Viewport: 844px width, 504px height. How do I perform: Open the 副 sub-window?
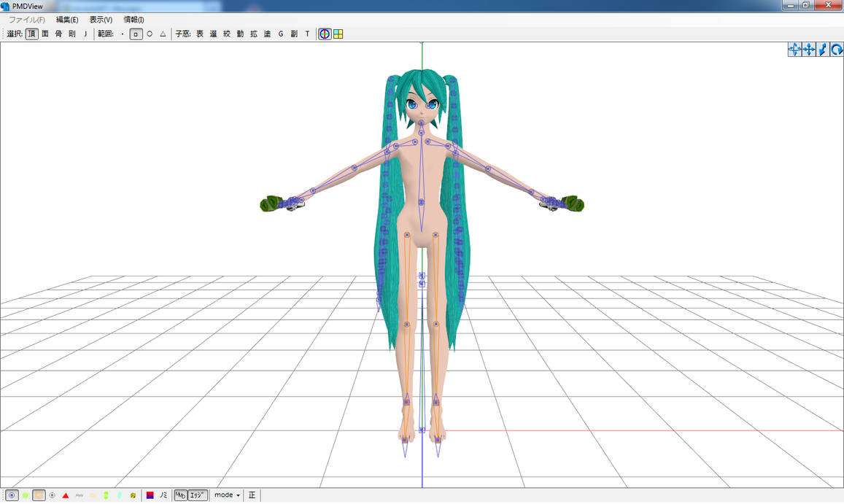(x=294, y=34)
